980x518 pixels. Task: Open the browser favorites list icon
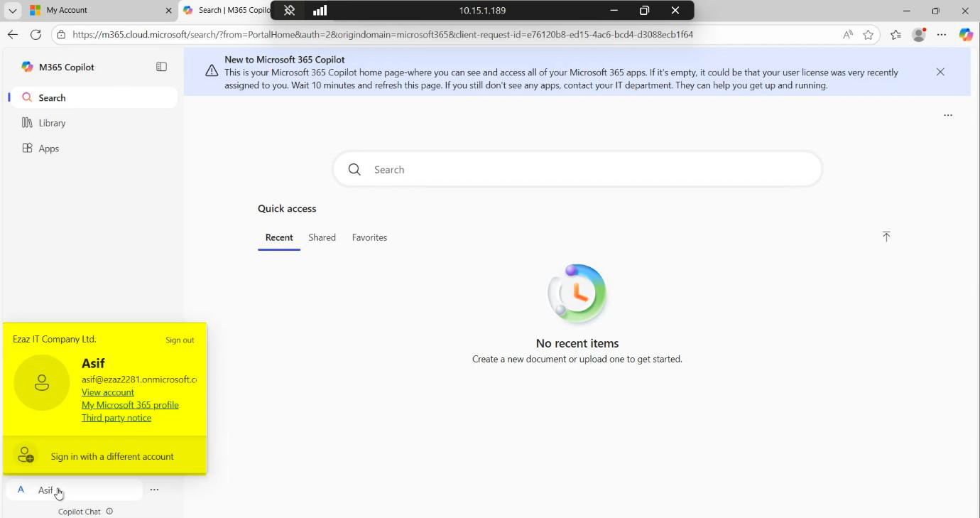point(895,34)
